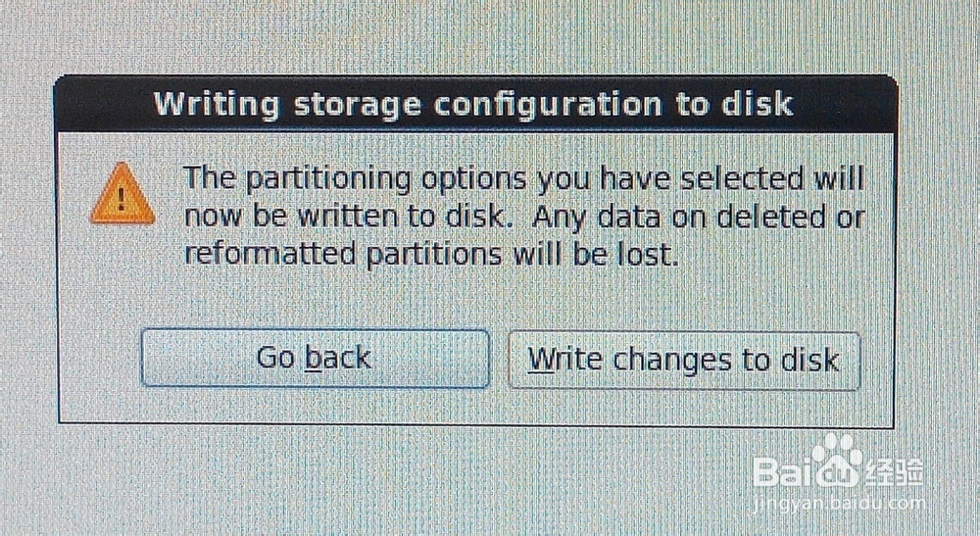Click the Chinese "经验" watermark characters
Viewport: 980px width, 536px height.
click(894, 470)
